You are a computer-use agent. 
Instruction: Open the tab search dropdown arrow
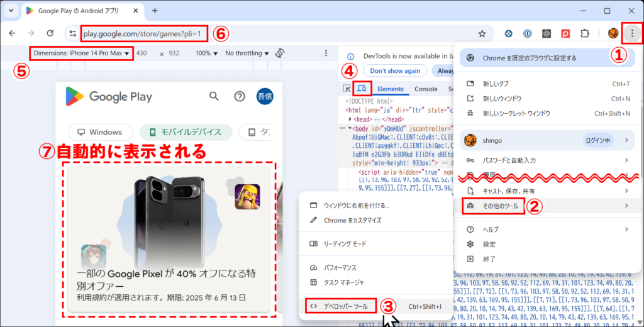[x=11, y=11]
